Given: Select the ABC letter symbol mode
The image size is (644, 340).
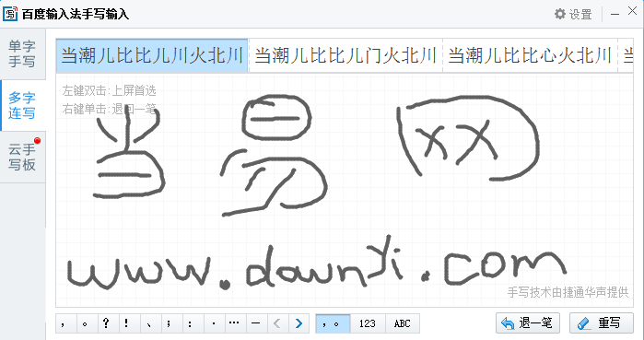Looking at the screenshot, I should pyautogui.click(x=403, y=323).
